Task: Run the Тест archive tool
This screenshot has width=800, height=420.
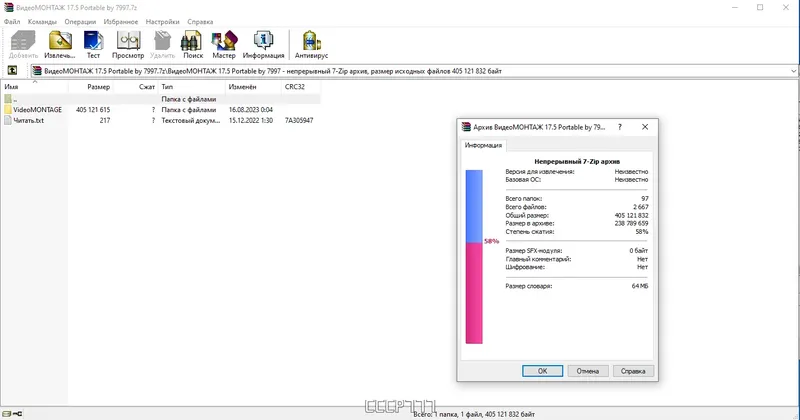Action: coord(93,41)
